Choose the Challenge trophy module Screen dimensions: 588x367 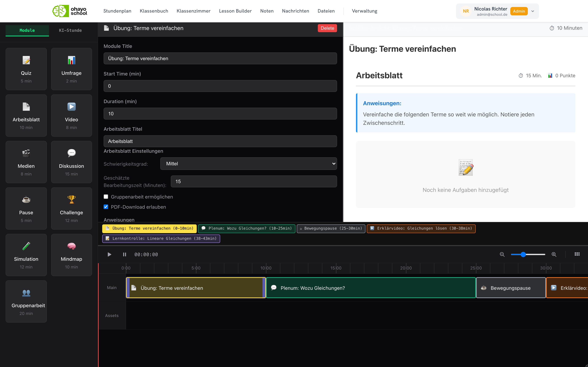(x=71, y=208)
